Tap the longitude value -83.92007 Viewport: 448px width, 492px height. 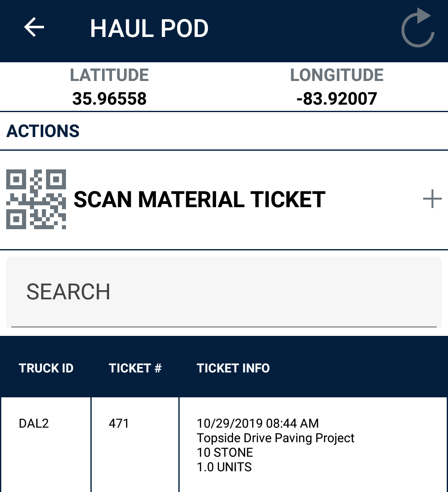[337, 99]
